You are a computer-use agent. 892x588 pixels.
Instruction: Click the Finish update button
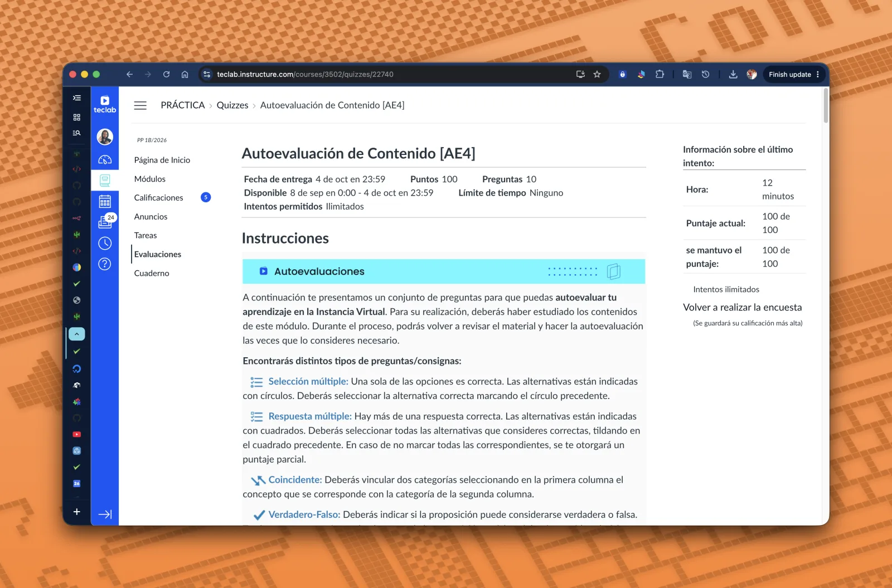point(789,74)
